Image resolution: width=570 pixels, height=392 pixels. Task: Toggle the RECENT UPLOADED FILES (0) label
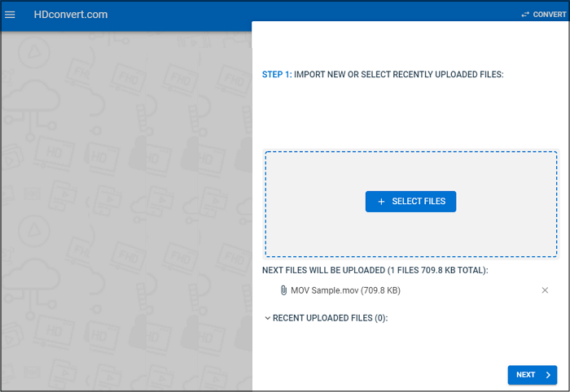pyautogui.click(x=330, y=318)
